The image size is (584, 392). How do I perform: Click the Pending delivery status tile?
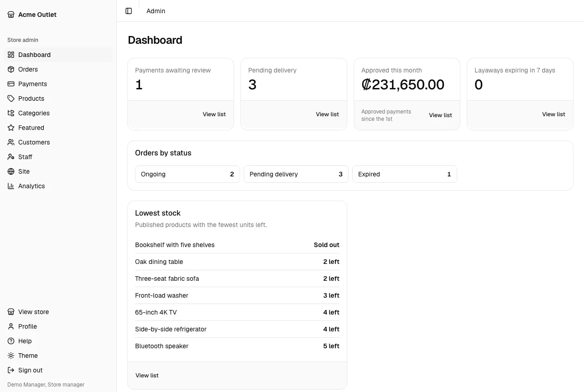pyautogui.click(x=296, y=174)
